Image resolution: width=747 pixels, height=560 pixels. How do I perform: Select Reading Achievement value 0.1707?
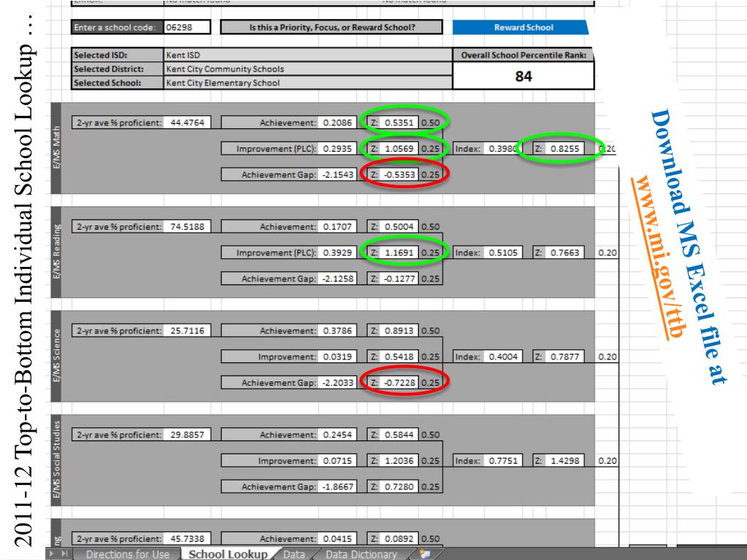pyautogui.click(x=337, y=227)
